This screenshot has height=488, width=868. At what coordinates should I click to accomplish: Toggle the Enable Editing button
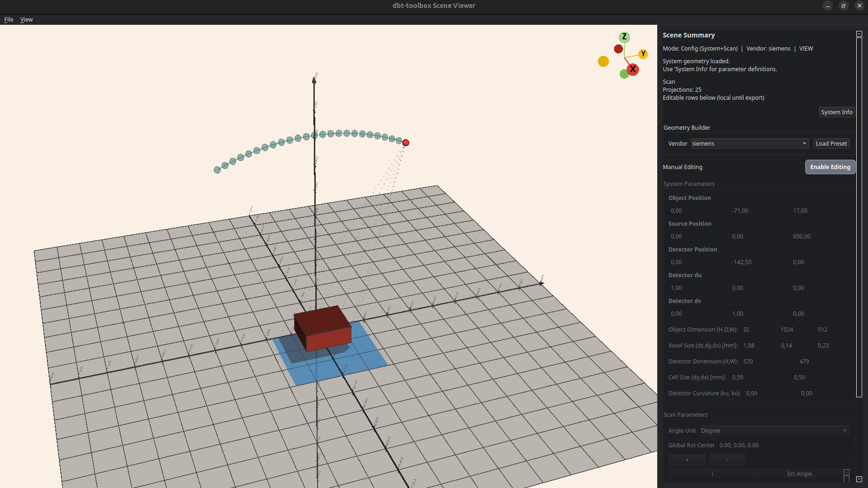(x=830, y=167)
